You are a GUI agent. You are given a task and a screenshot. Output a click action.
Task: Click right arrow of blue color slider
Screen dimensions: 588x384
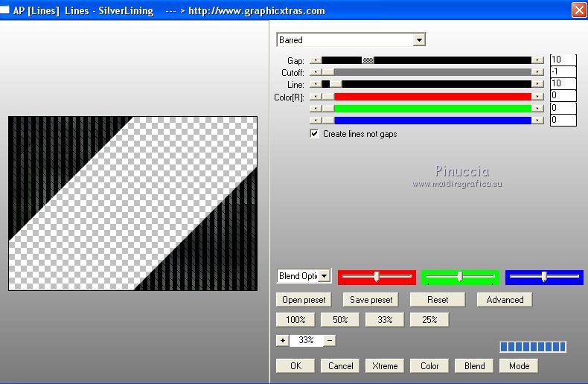pyautogui.click(x=537, y=121)
